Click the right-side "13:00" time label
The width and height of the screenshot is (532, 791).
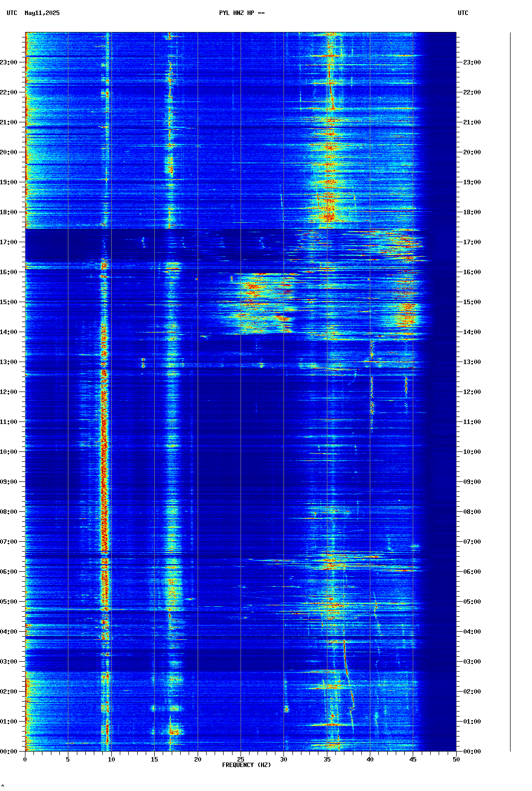click(472, 362)
